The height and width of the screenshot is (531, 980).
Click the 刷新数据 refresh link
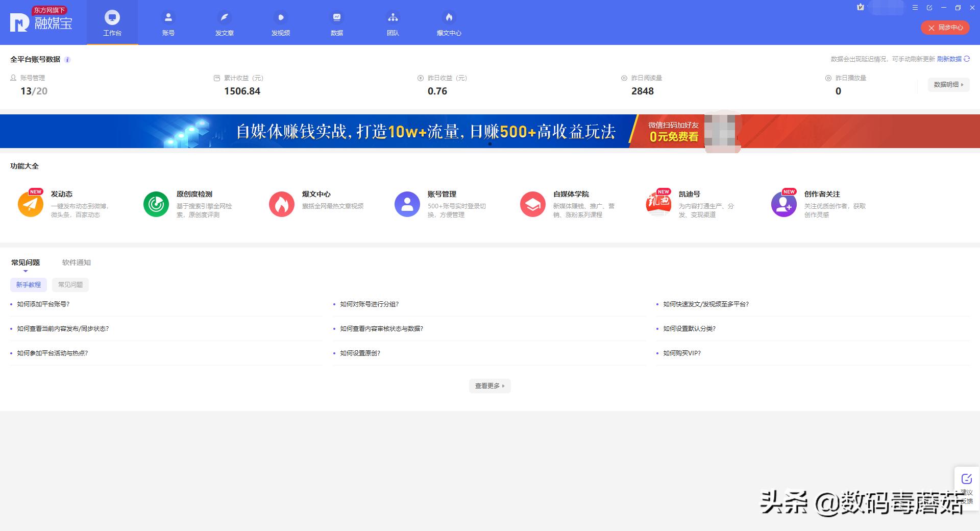point(949,59)
